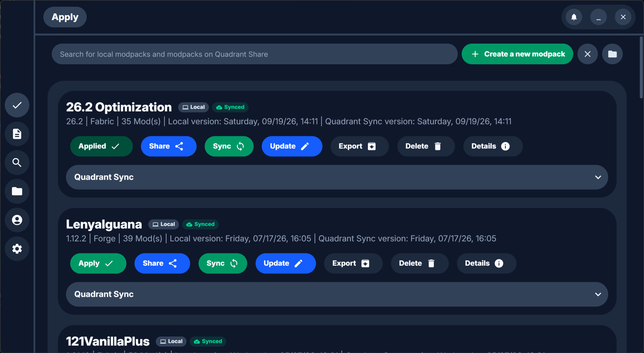Click the vertical scrollbar thumb

pyautogui.click(x=641, y=67)
